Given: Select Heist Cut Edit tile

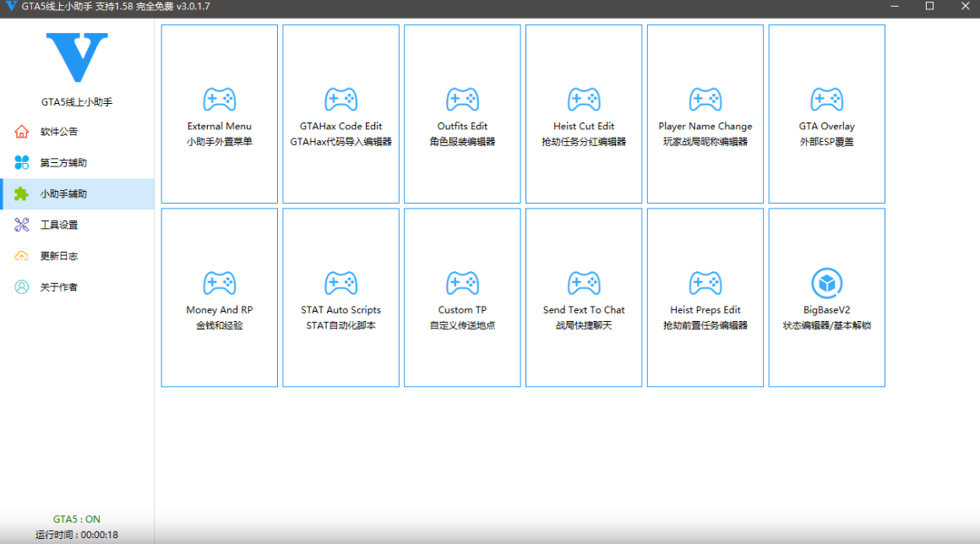Looking at the screenshot, I should pos(584,114).
